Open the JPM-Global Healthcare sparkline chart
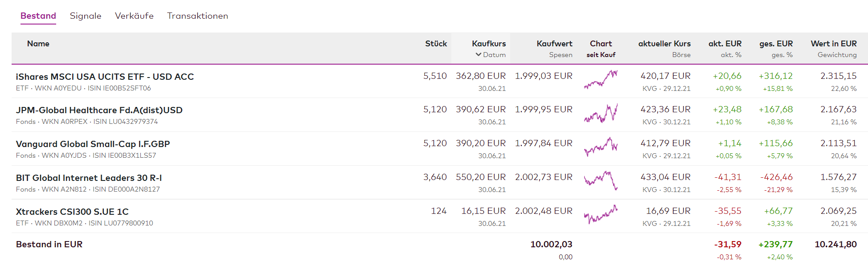The width and height of the screenshot is (868, 266). point(601,113)
